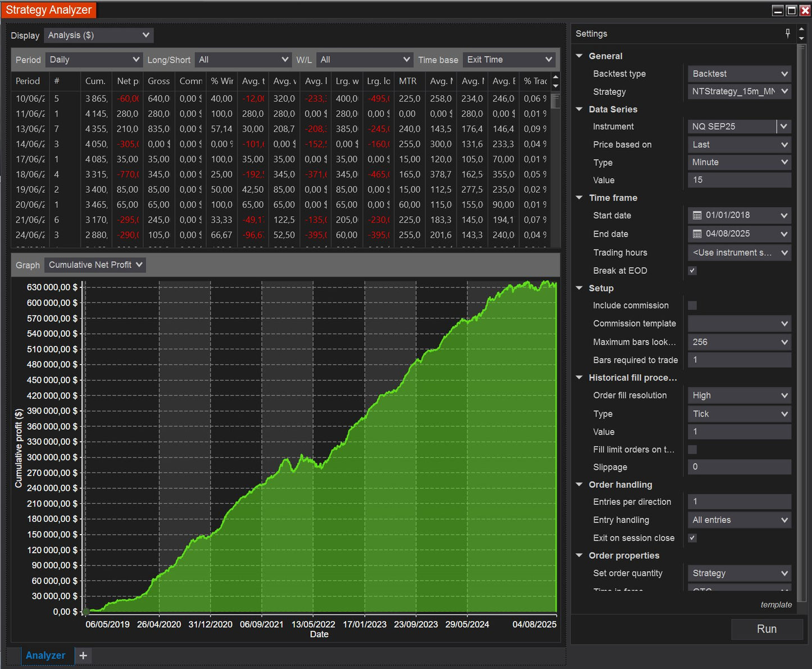Open the Long/Short All dropdown
The width and height of the screenshot is (812, 669).
[243, 60]
